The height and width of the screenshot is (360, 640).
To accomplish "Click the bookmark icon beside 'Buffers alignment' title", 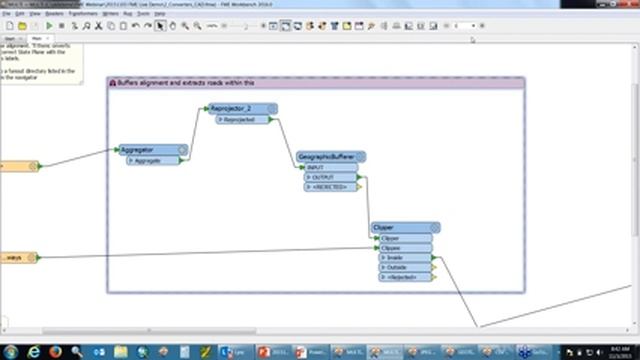I will coord(113,83).
